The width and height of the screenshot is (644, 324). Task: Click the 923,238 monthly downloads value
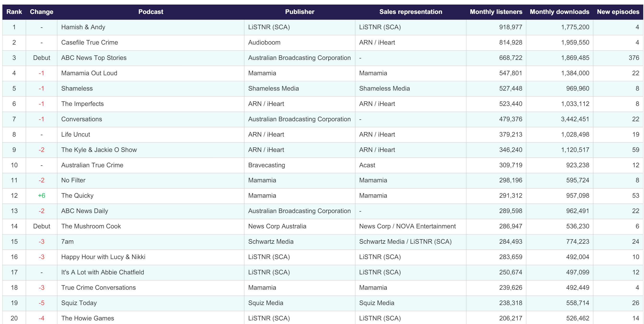click(x=578, y=165)
